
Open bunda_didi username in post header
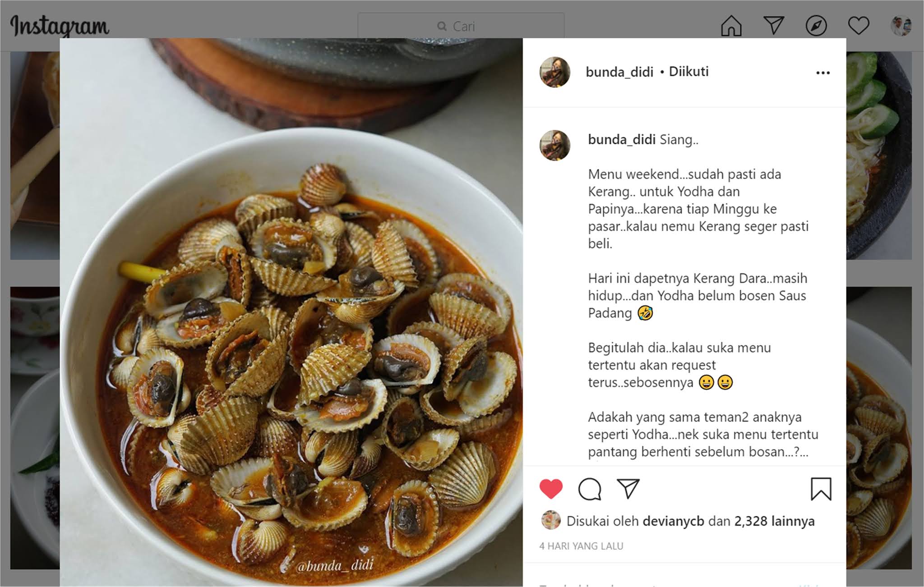tap(619, 72)
